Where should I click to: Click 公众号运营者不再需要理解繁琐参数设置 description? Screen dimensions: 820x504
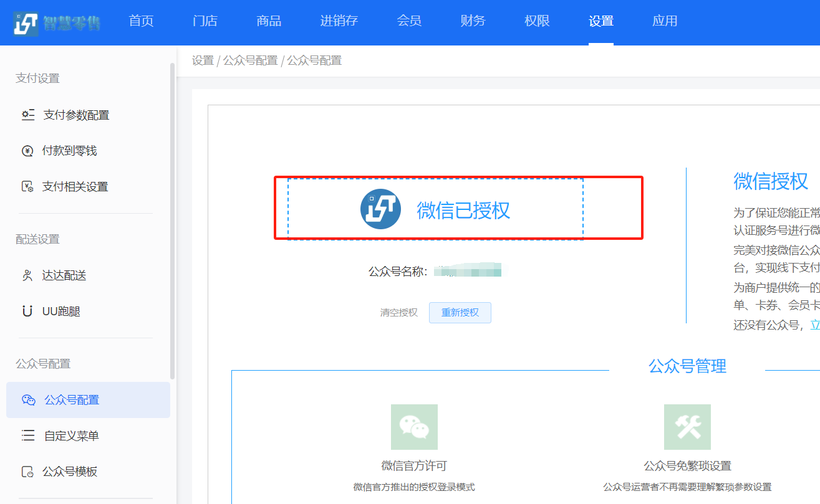click(687, 487)
